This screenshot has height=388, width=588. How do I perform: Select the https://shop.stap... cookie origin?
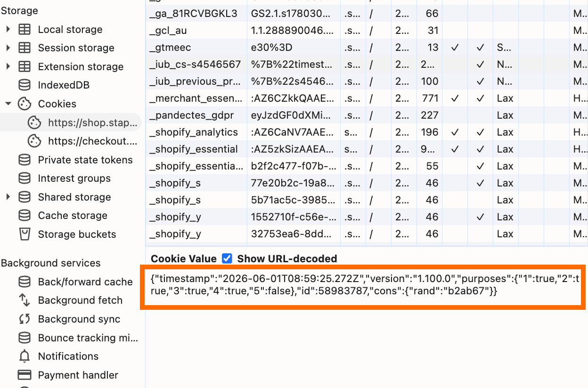(93, 123)
